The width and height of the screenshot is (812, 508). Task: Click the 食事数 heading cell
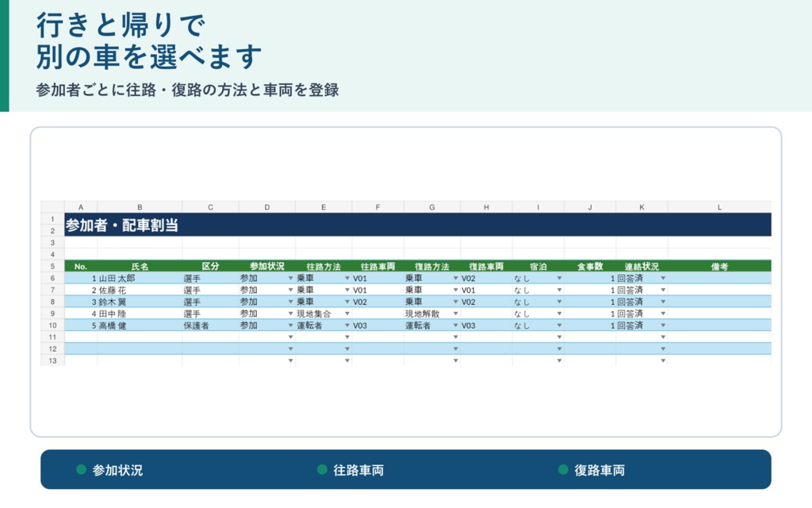[590, 267]
